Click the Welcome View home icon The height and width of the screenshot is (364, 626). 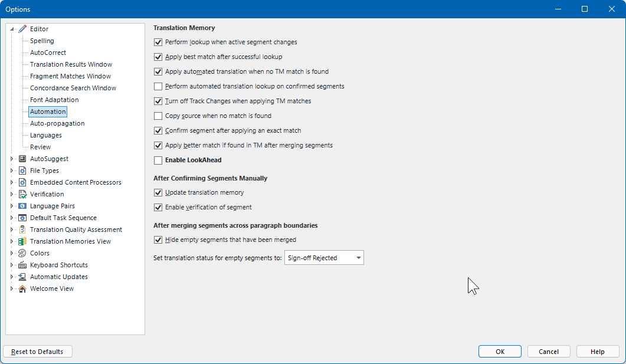tap(24, 288)
